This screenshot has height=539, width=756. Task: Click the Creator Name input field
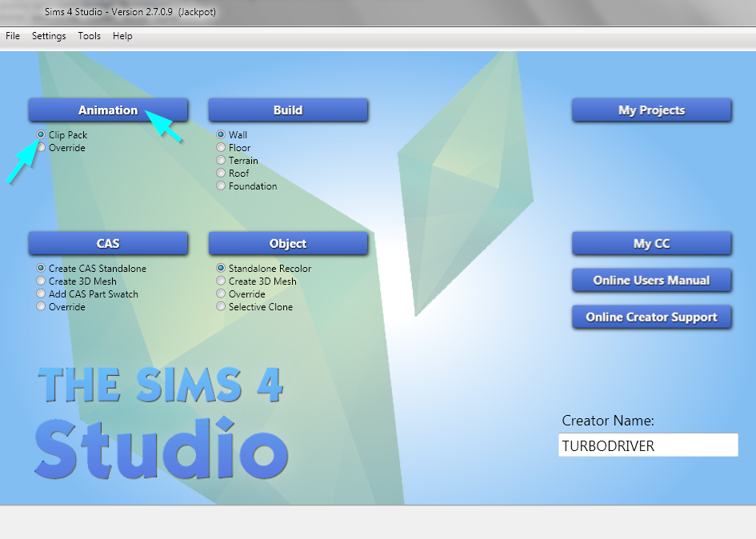pos(648,445)
